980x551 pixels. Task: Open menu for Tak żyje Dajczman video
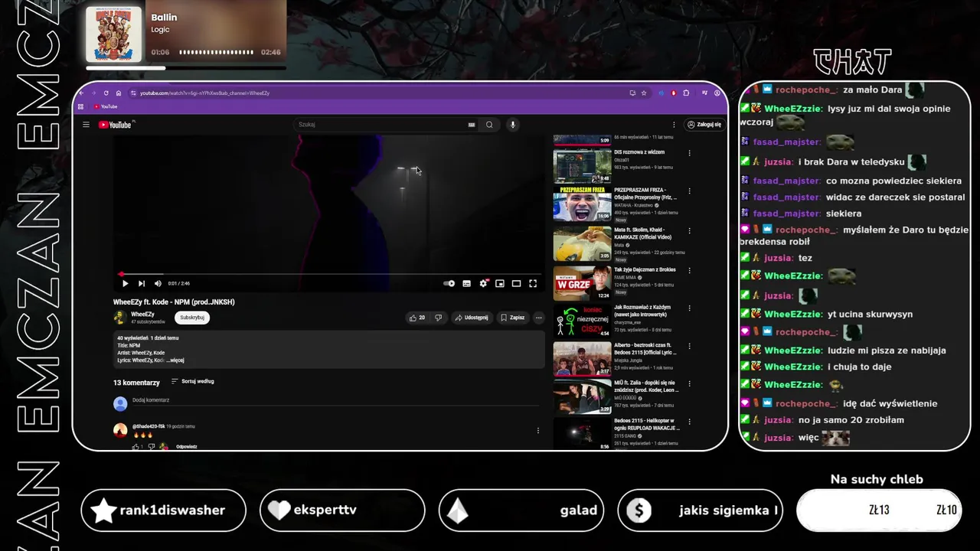click(x=689, y=270)
